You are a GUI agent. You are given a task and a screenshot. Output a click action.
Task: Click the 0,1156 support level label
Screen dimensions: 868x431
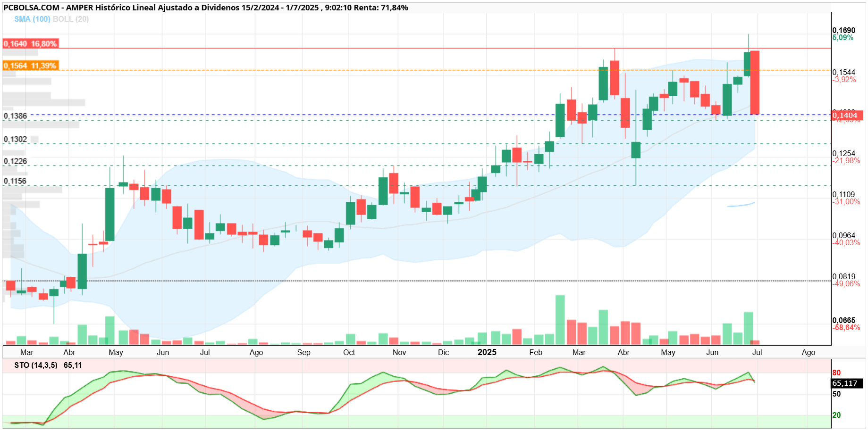point(15,181)
